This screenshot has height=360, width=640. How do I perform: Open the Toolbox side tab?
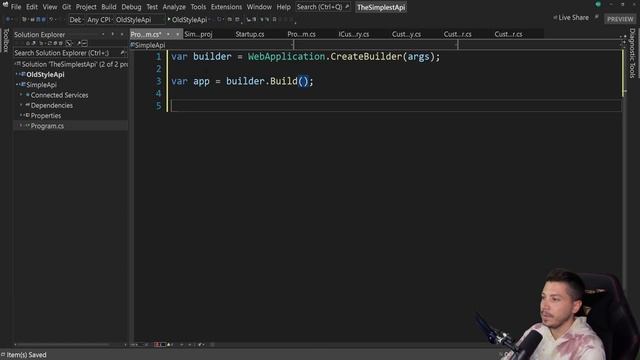coord(5,40)
